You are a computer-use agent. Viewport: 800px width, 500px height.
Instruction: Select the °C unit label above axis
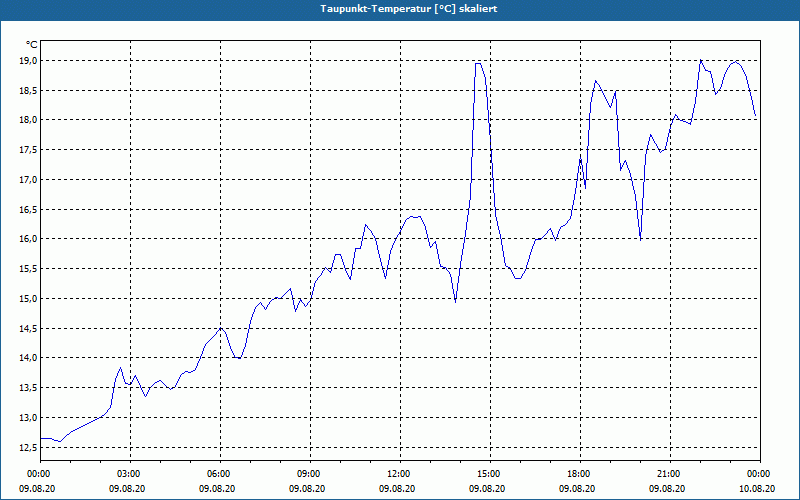click(x=32, y=45)
